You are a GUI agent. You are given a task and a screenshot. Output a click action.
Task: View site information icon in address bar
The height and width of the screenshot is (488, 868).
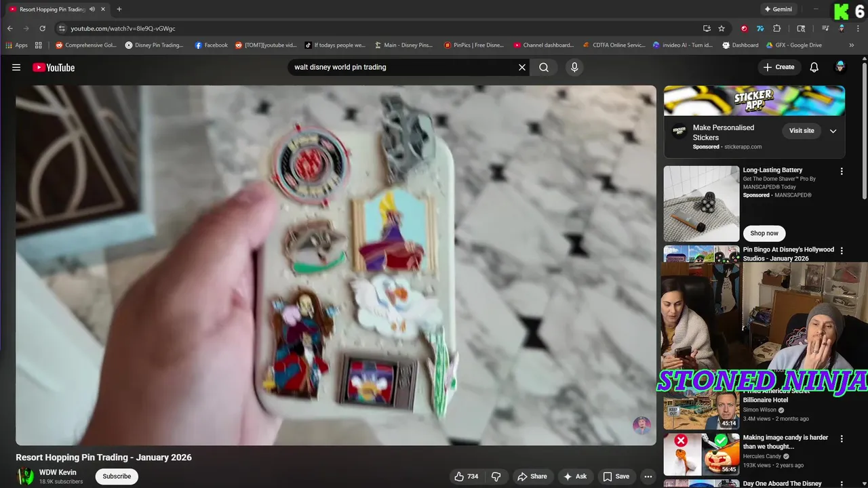coord(62,28)
